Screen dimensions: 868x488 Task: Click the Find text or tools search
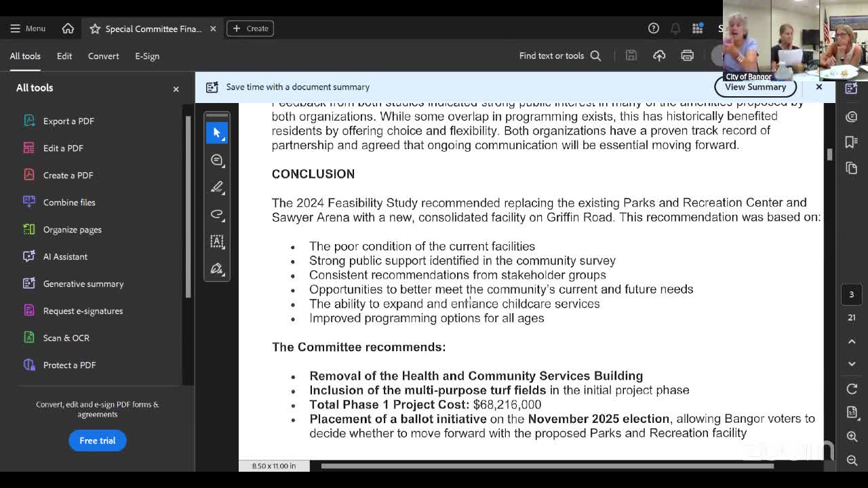coord(560,56)
